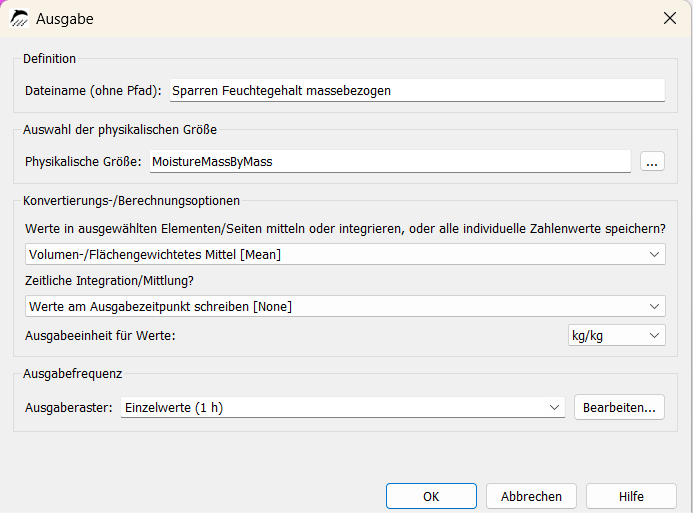
Task: Click the Ausgabeeinheit für Werte: label
Action: (100, 336)
